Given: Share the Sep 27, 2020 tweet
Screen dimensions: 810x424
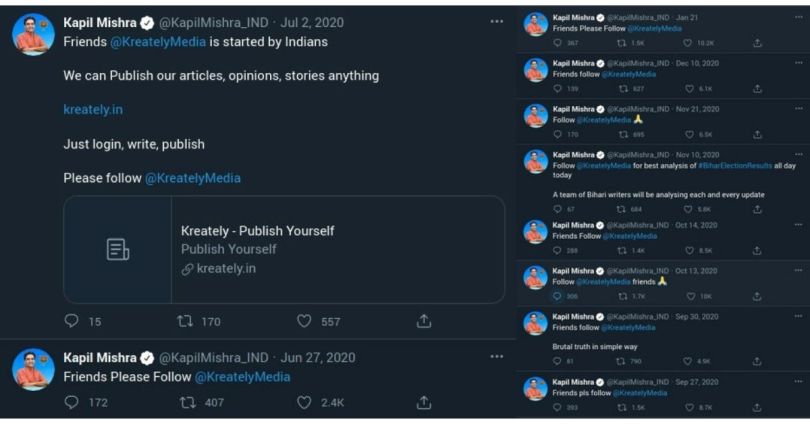Looking at the screenshot, I should pos(757,407).
